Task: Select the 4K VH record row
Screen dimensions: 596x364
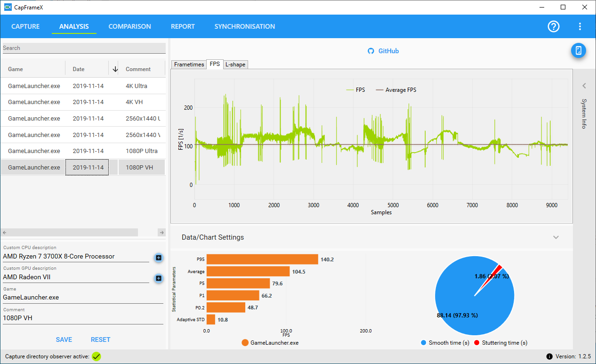Action: click(83, 102)
